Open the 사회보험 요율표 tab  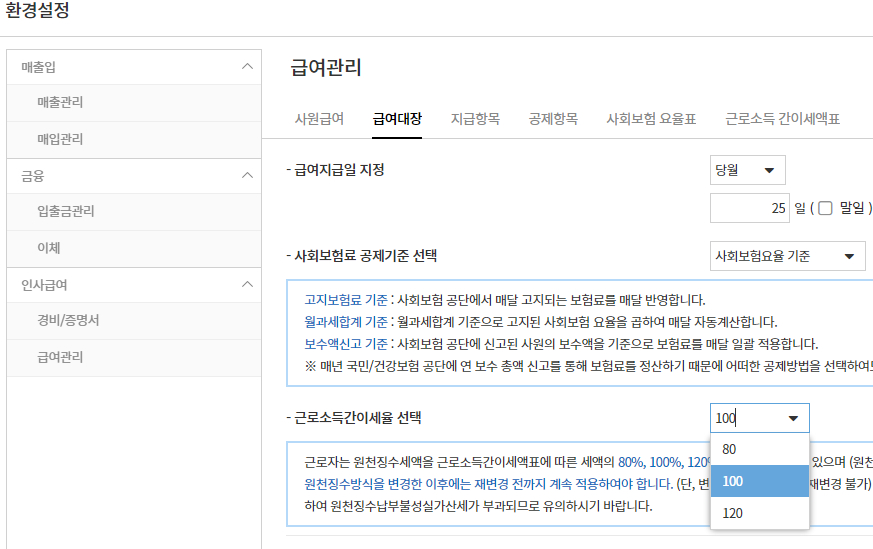click(x=651, y=119)
